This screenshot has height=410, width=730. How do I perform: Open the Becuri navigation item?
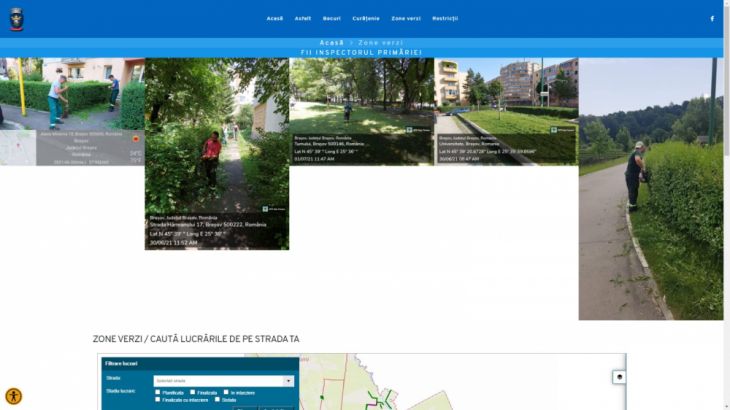[x=331, y=18]
